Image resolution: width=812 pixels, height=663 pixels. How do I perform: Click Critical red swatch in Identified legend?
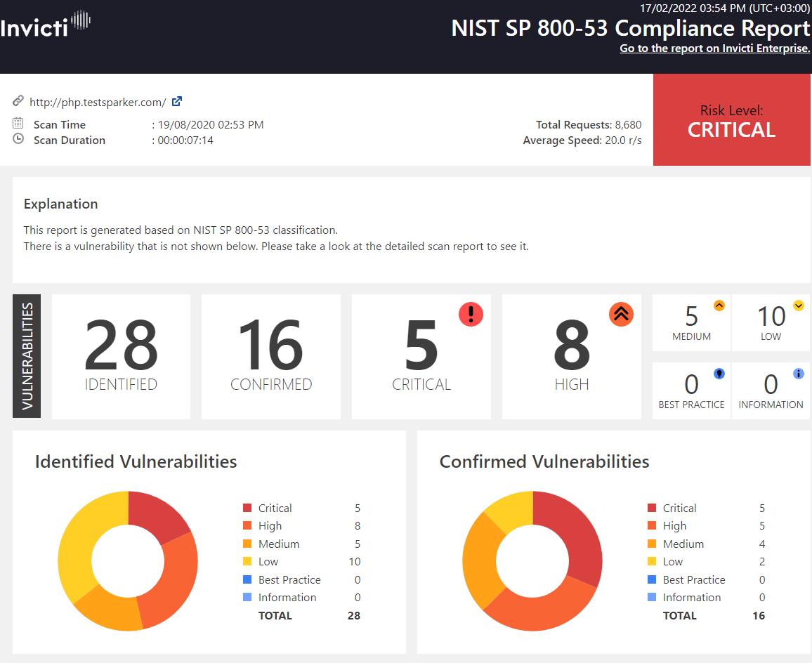(x=247, y=508)
